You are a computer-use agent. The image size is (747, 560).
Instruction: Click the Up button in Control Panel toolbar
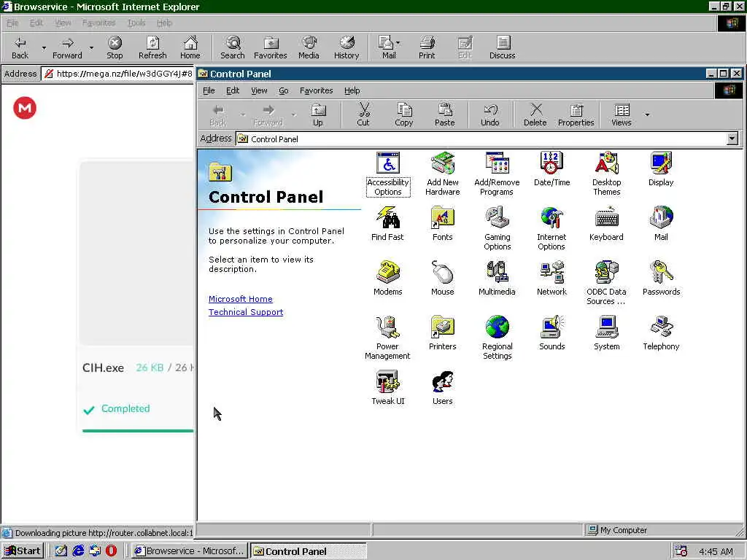click(x=318, y=115)
